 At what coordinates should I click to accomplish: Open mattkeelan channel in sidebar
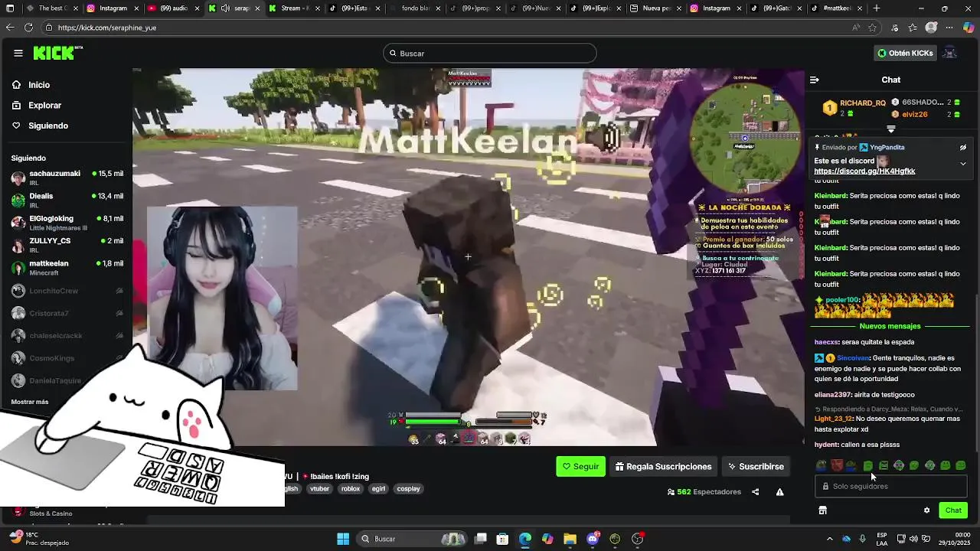coord(67,268)
